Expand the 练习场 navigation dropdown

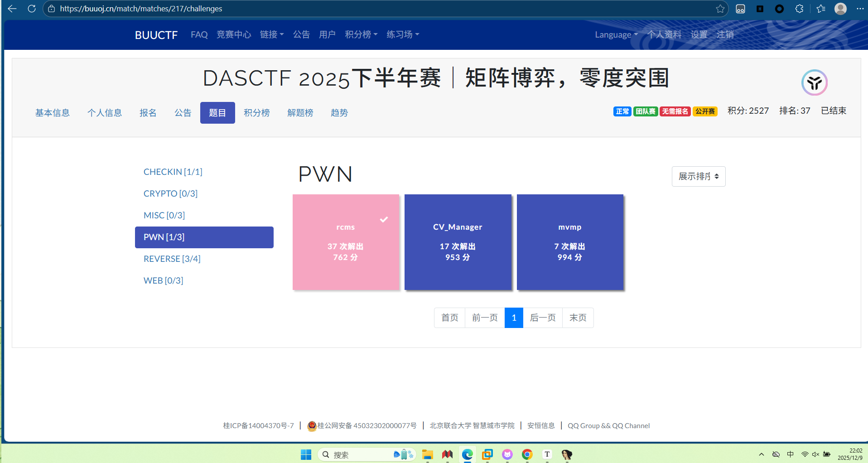[402, 35]
